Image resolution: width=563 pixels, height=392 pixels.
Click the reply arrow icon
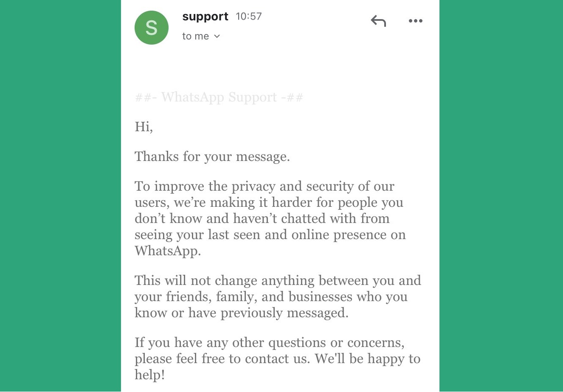(x=378, y=21)
